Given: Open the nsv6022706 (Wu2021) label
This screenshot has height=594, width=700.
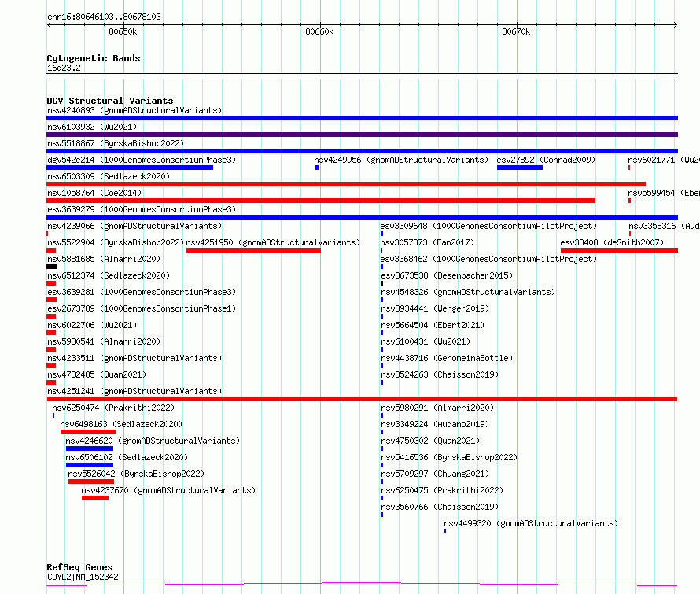Looking at the screenshot, I should 92,325.
